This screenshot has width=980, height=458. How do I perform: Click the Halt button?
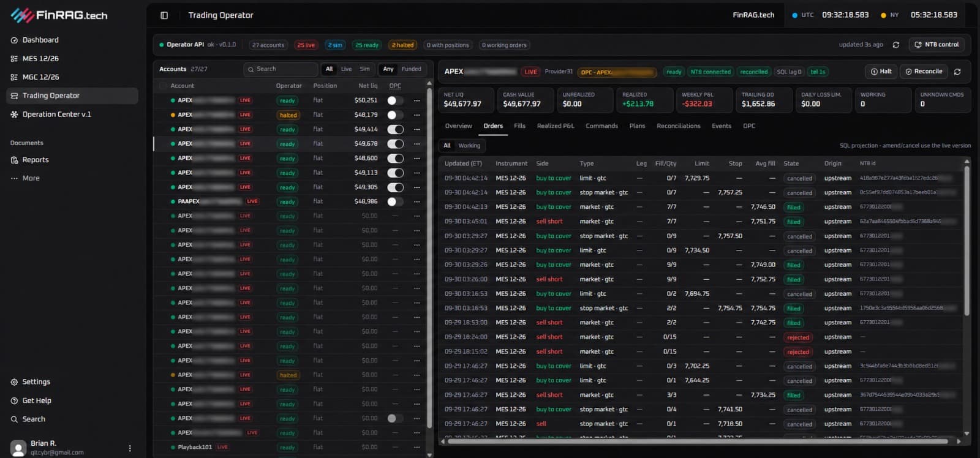coord(881,72)
